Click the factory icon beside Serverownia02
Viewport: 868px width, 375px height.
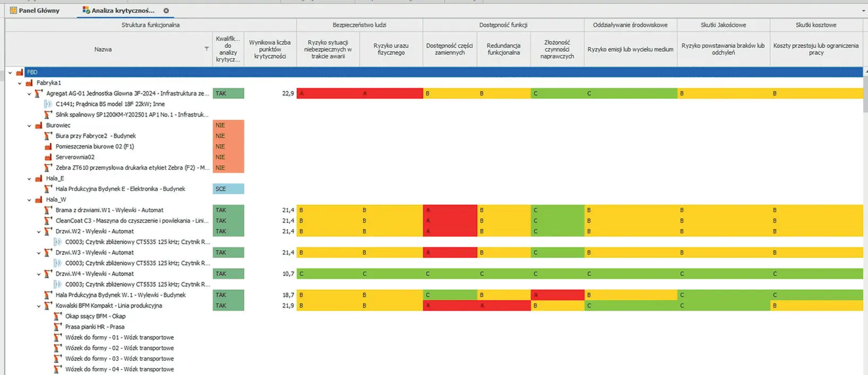[48, 157]
